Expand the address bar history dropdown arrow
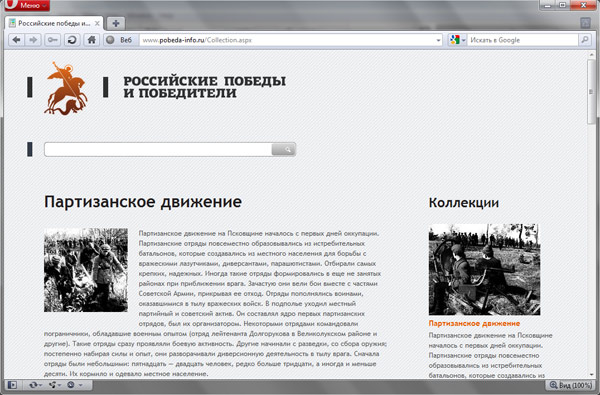Screen dimensions: 600x395 pos(439,40)
